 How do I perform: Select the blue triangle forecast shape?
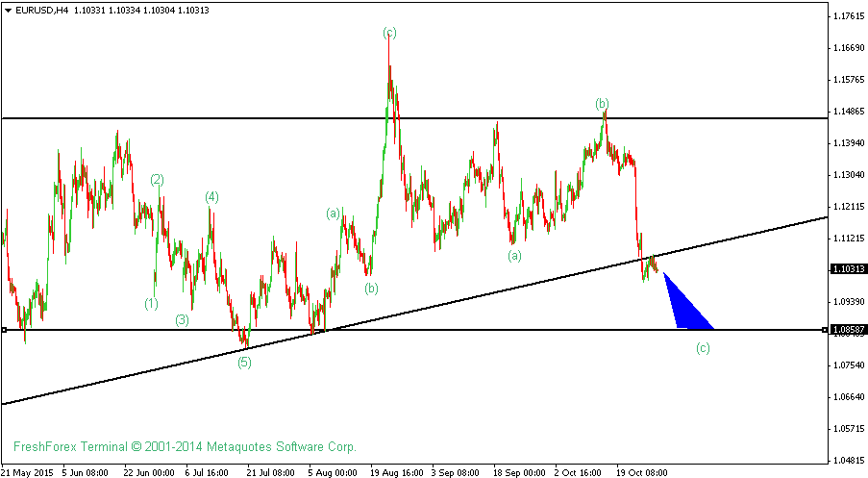[x=688, y=300]
